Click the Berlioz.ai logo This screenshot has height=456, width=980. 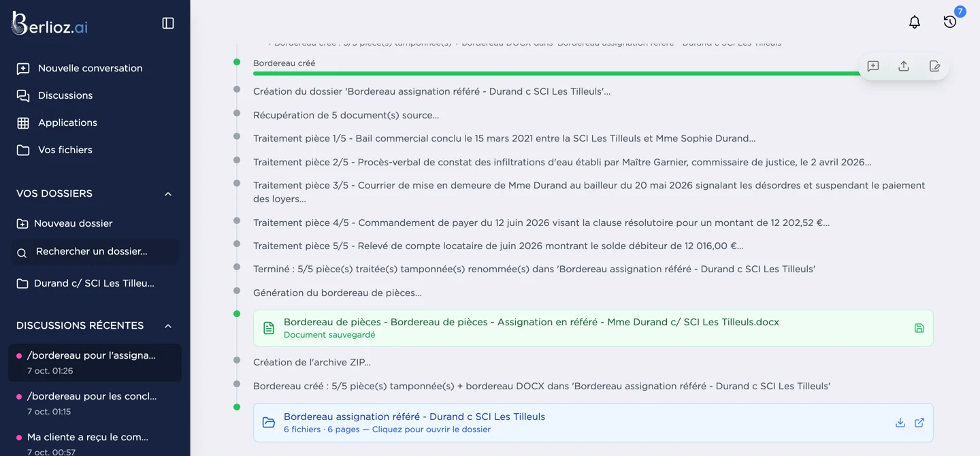click(50, 24)
